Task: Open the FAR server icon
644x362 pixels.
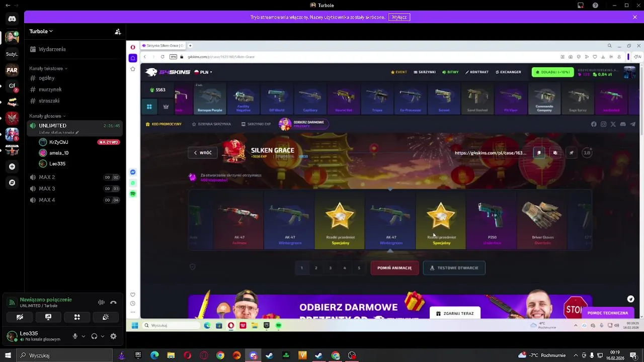Action: click(12, 70)
